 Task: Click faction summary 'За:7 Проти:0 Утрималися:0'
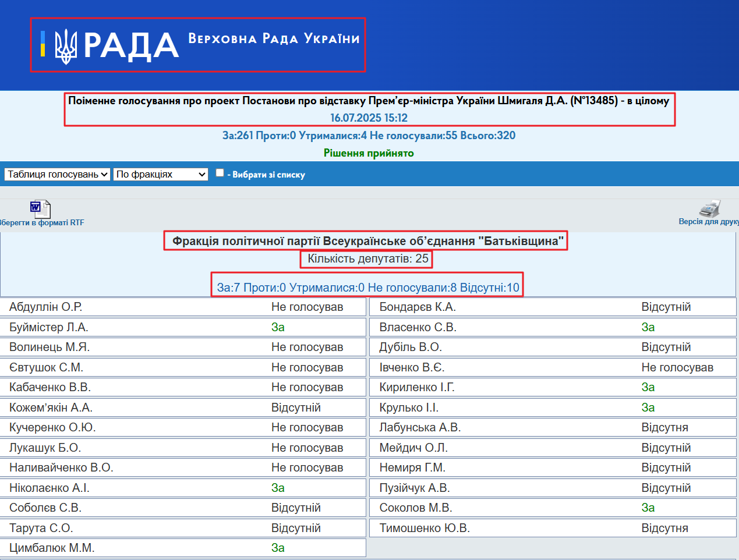pos(368,288)
